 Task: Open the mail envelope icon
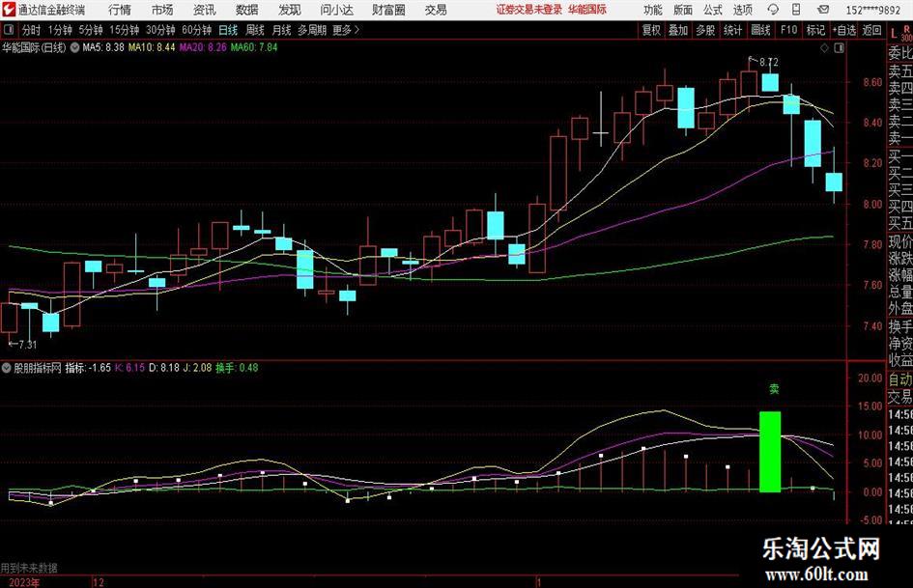click(823, 10)
